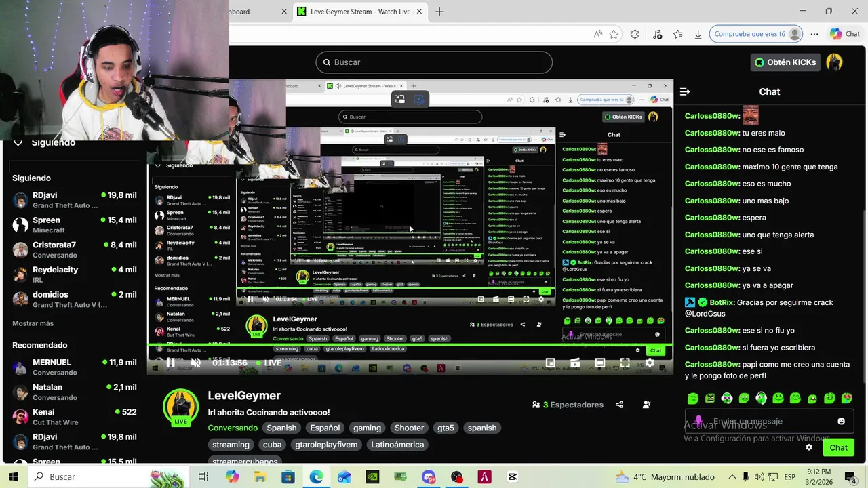Screen dimensions: 868x488
Task: Click the Obtén KICKs button
Action: pos(785,62)
